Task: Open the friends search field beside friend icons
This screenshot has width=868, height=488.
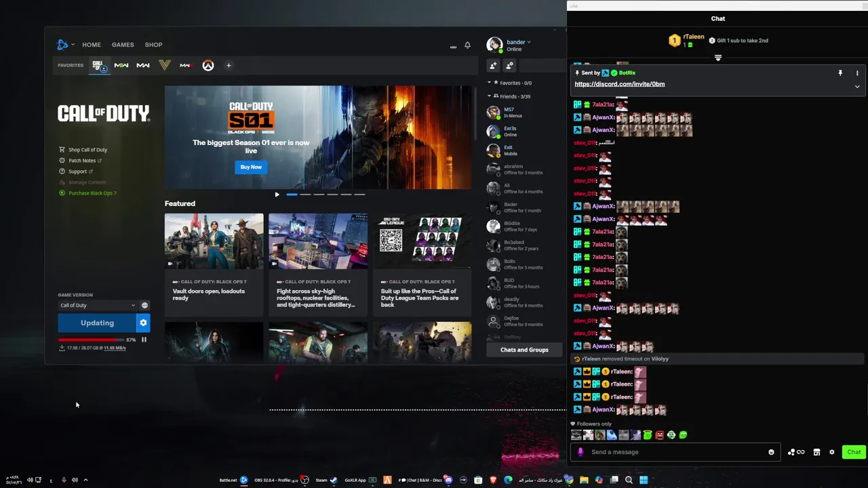Action: click(x=541, y=65)
